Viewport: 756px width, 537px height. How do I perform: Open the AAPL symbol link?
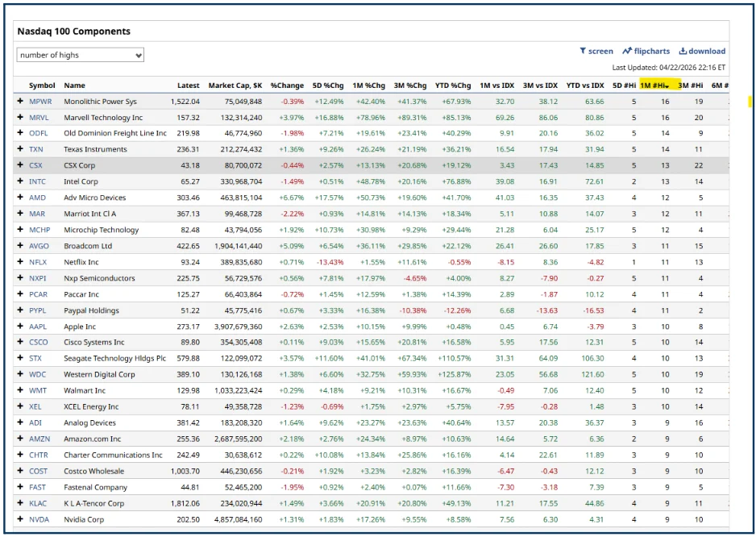click(x=38, y=327)
